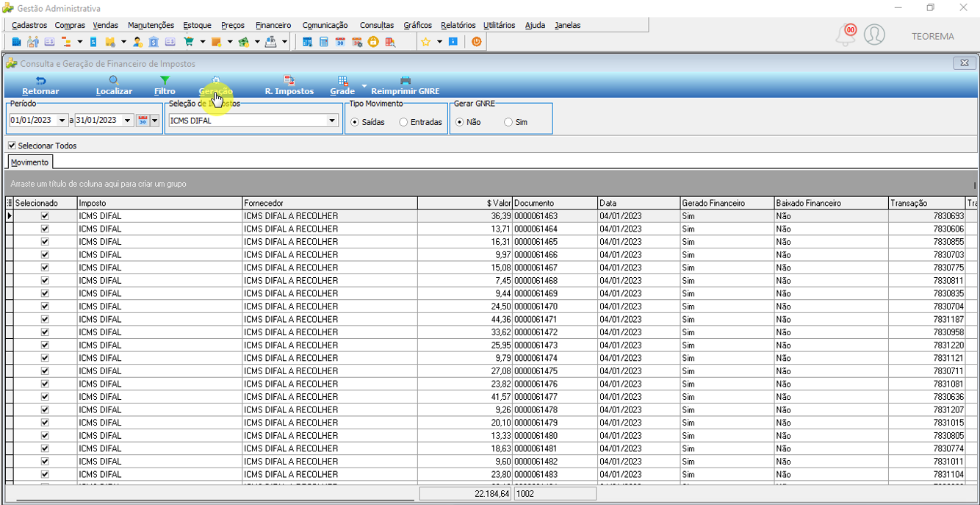980x505 pixels.
Task: Open the notifications bell icon
Action: 846,35
